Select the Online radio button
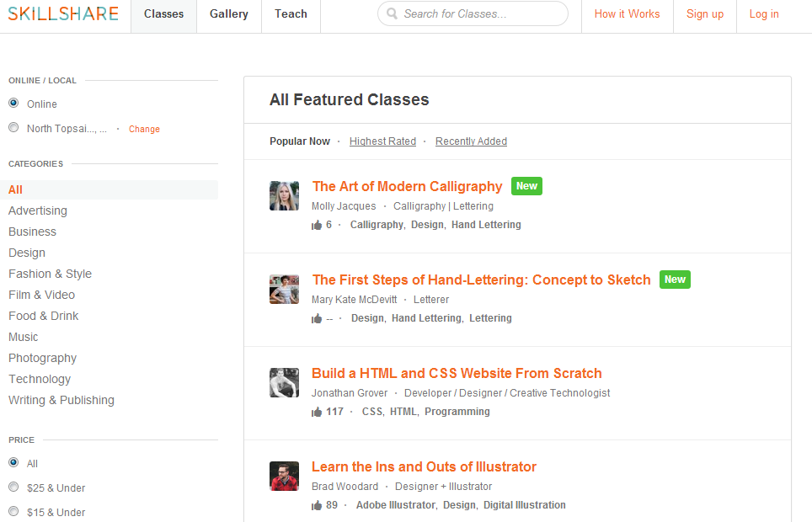The width and height of the screenshot is (812, 522). click(13, 103)
